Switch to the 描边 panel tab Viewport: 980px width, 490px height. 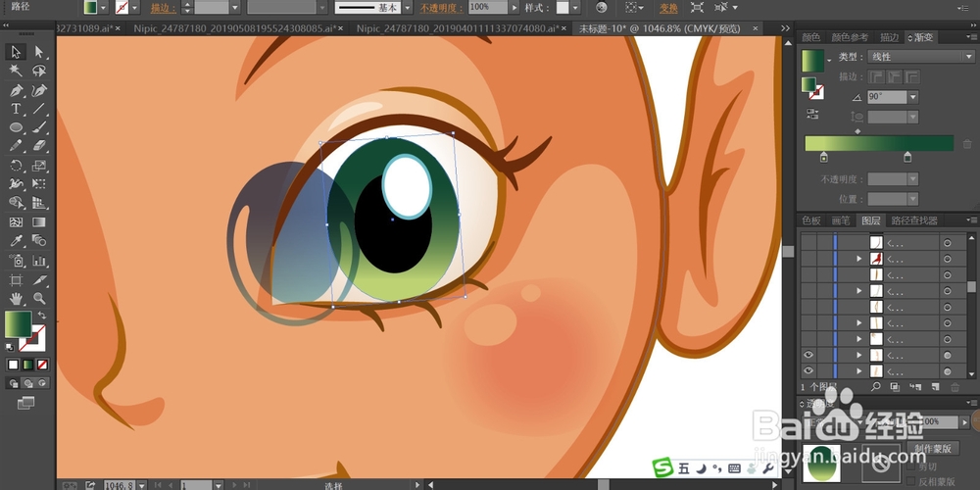point(890,37)
